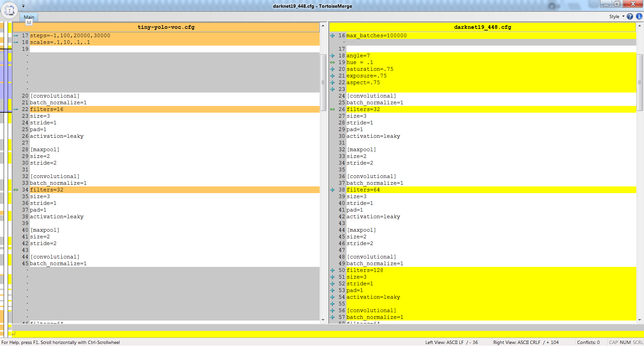The width and height of the screenshot is (644, 346).
Task: Click Right View: ASCII CRLF status entry
Action: 526,342
